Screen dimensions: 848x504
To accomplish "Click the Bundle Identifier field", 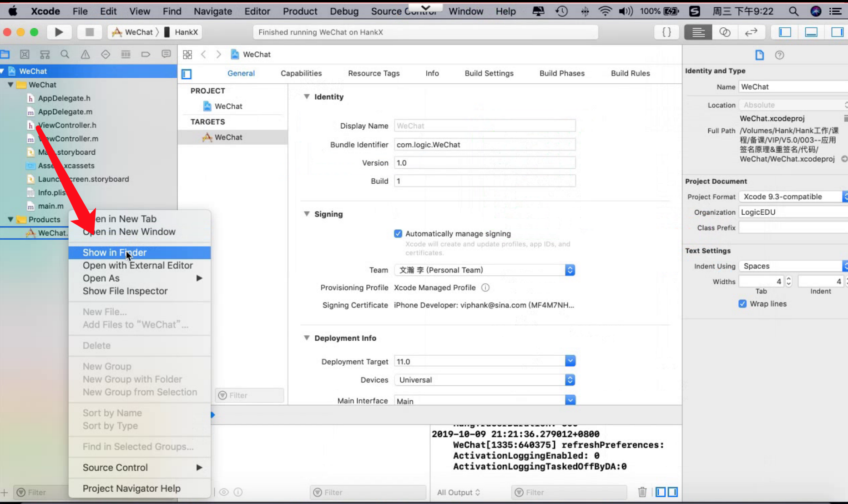I will (485, 144).
